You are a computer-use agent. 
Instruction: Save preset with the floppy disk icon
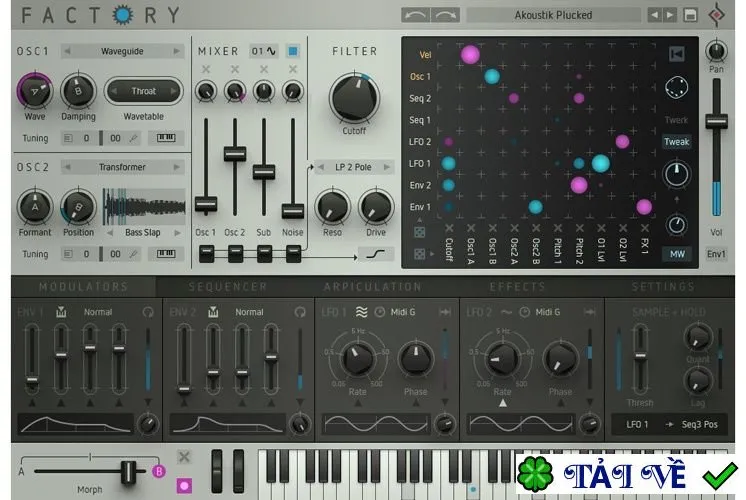690,15
